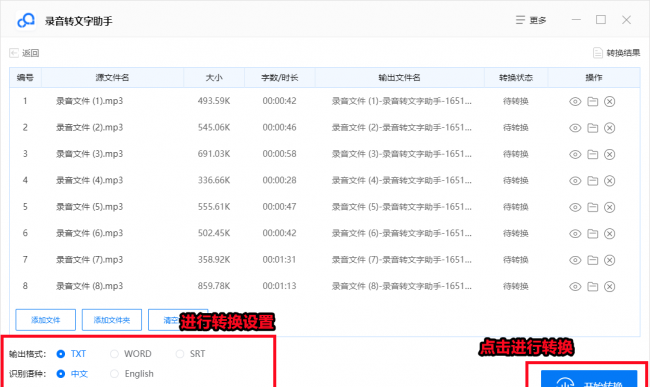Preview 录音文件 (7).mp3 with eye icon
Image resolution: width=650 pixels, height=387 pixels.
[x=575, y=260]
